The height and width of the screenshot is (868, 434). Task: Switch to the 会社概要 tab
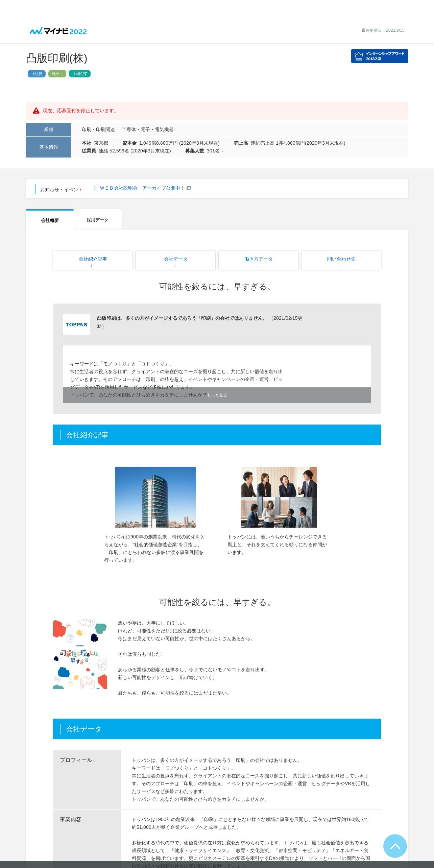tap(50, 220)
